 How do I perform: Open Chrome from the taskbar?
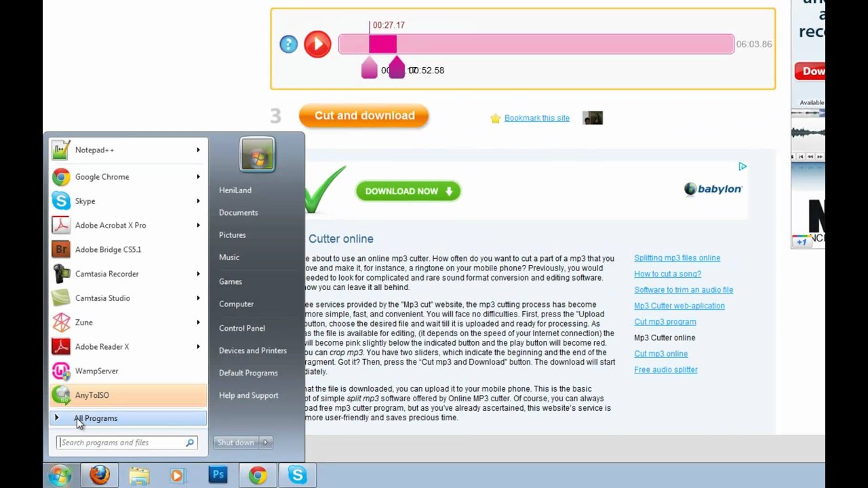click(x=258, y=476)
